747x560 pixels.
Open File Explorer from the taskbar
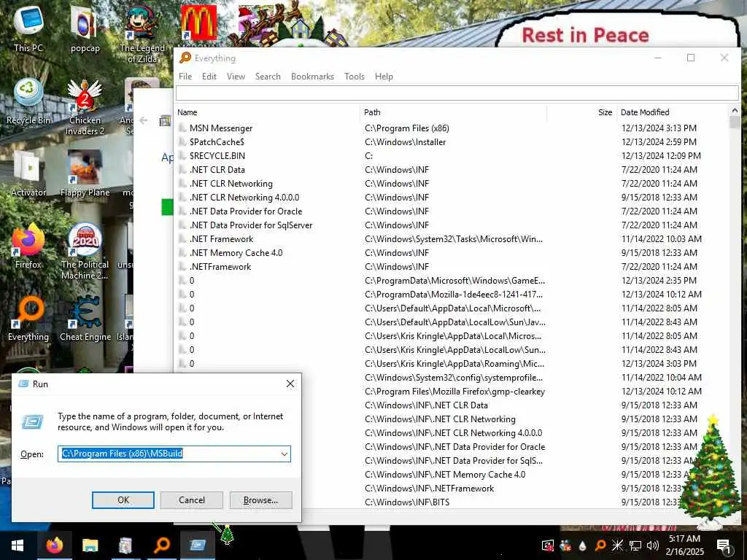click(x=90, y=545)
